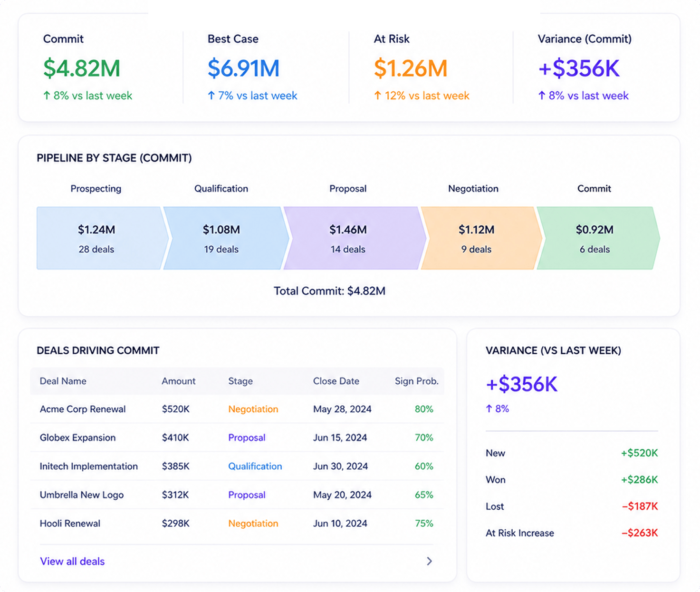Click the $385K amount cell
The height and width of the screenshot is (592, 700).
click(176, 466)
